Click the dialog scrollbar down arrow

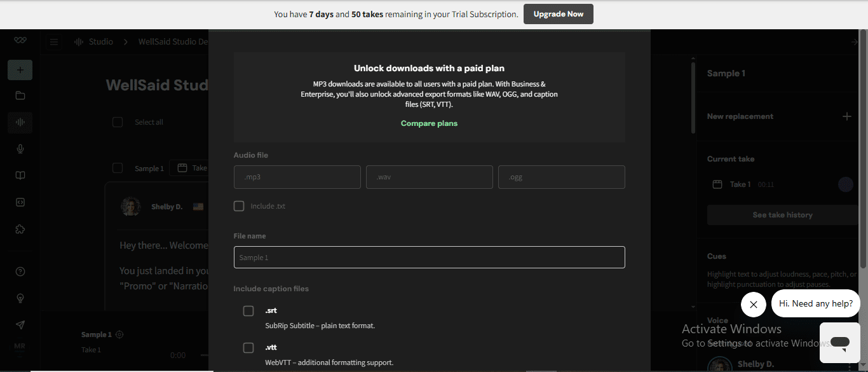693,307
